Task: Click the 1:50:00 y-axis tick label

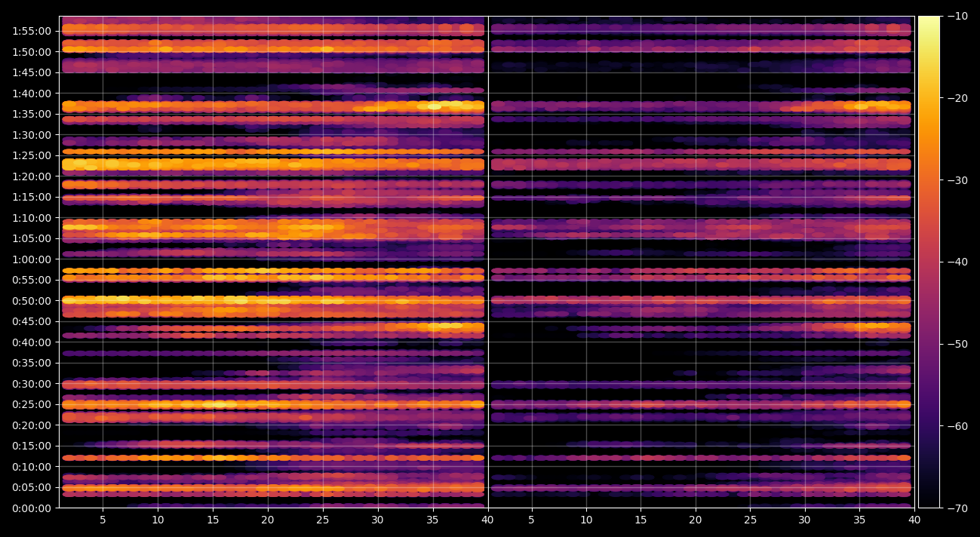Action: pos(32,52)
